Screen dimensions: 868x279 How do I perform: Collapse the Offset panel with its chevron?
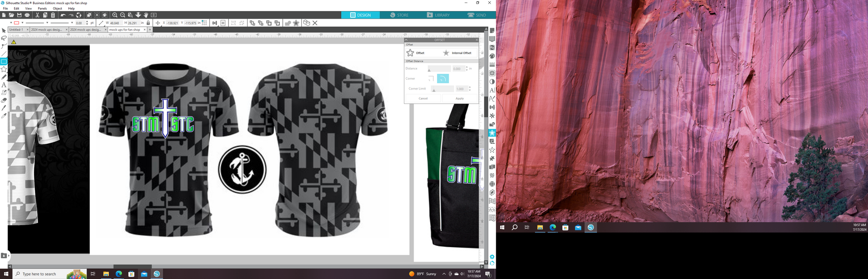tap(406, 40)
